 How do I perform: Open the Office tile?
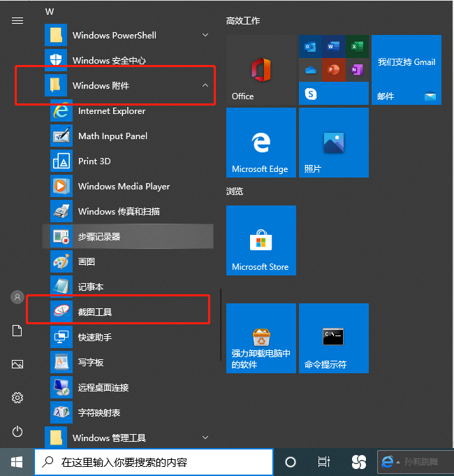coord(261,70)
